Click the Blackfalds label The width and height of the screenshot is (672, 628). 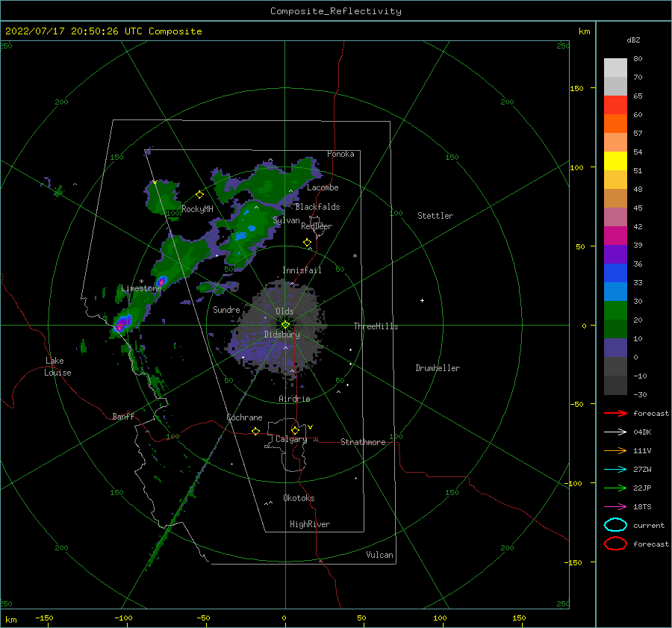pyautogui.click(x=317, y=207)
